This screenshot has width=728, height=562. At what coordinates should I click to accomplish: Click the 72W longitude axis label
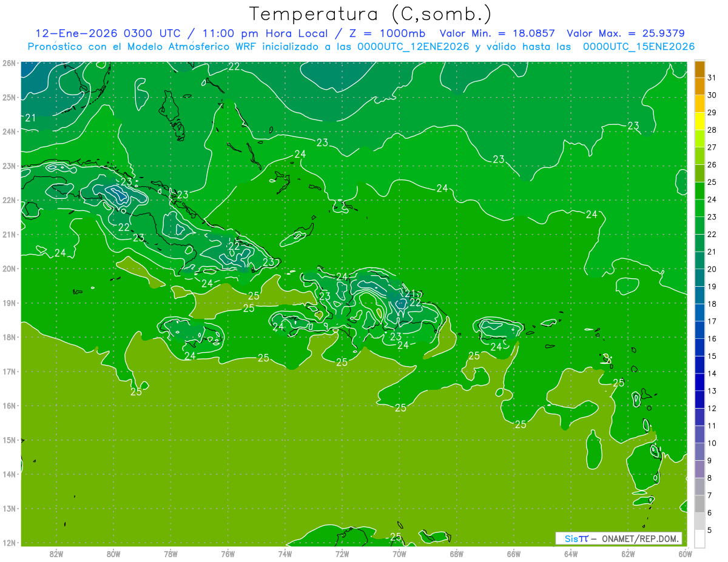tap(342, 554)
